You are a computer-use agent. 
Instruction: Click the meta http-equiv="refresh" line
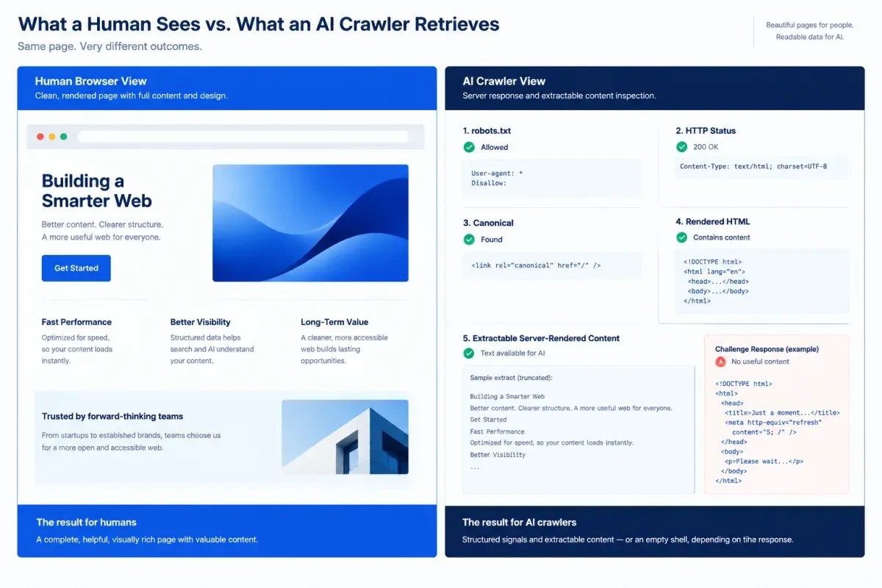(x=773, y=423)
